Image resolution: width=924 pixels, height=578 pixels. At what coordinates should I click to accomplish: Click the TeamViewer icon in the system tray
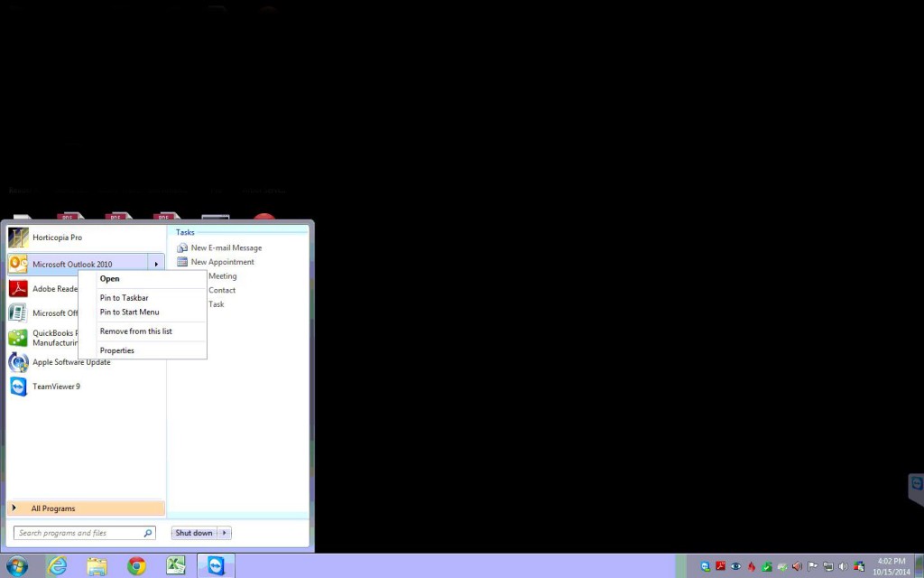click(706, 566)
